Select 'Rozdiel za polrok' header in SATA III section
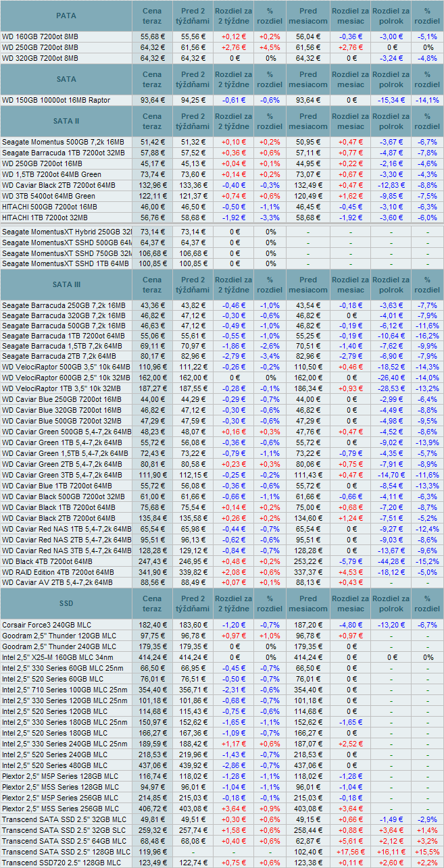The width and height of the screenshot is (444, 868). (391, 284)
